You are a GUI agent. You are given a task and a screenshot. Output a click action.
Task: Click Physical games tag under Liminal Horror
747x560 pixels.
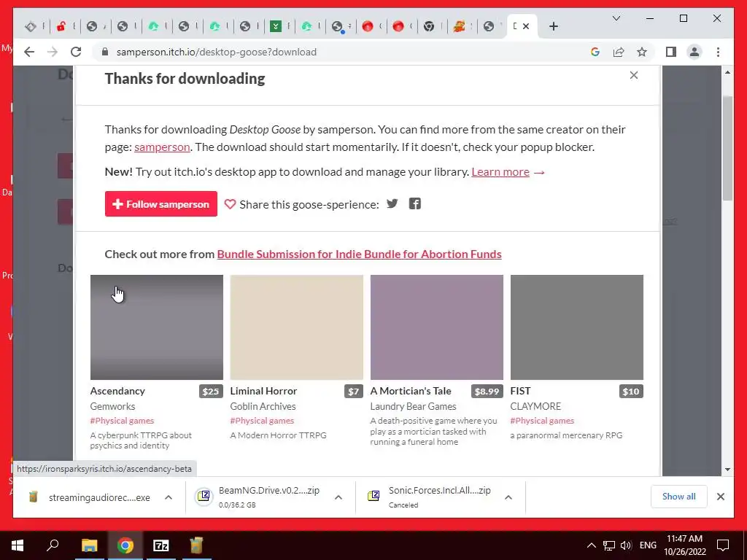click(x=262, y=421)
